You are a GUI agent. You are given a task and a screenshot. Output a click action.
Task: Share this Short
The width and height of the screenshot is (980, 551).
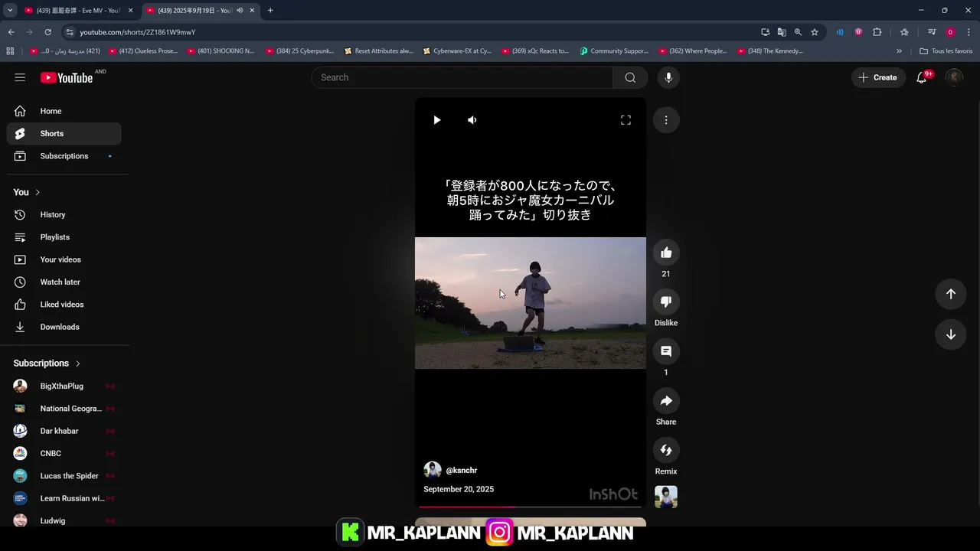pyautogui.click(x=666, y=401)
